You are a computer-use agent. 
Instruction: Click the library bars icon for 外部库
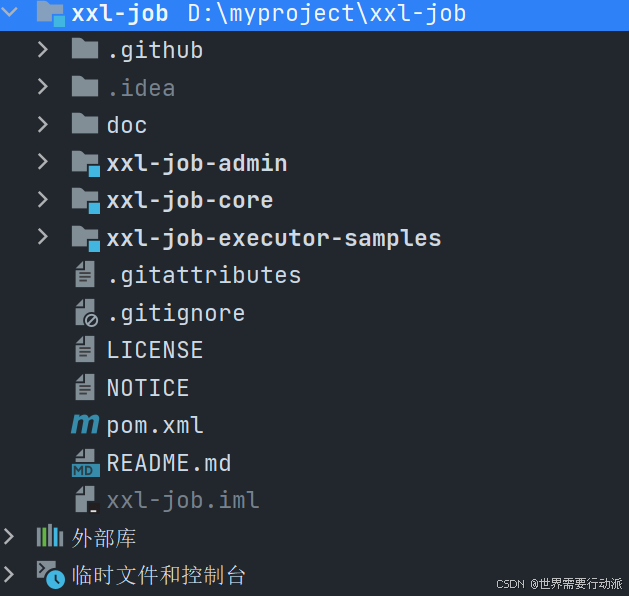tap(50, 536)
